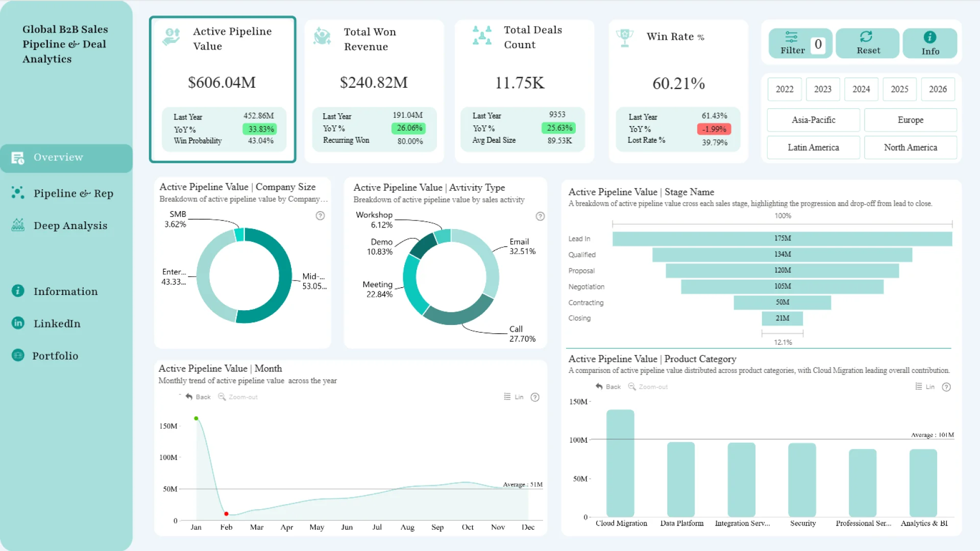
Task: Click help icon on Company Size chart
Action: (x=320, y=216)
